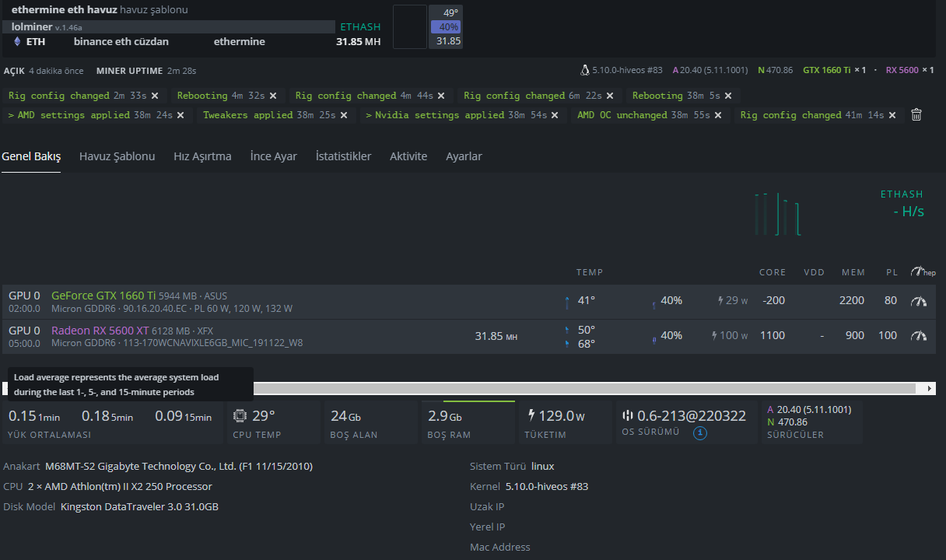946x560 pixels.
Task: Click core value -200 for GTX 1660 Ti
Action: pyautogui.click(x=774, y=300)
